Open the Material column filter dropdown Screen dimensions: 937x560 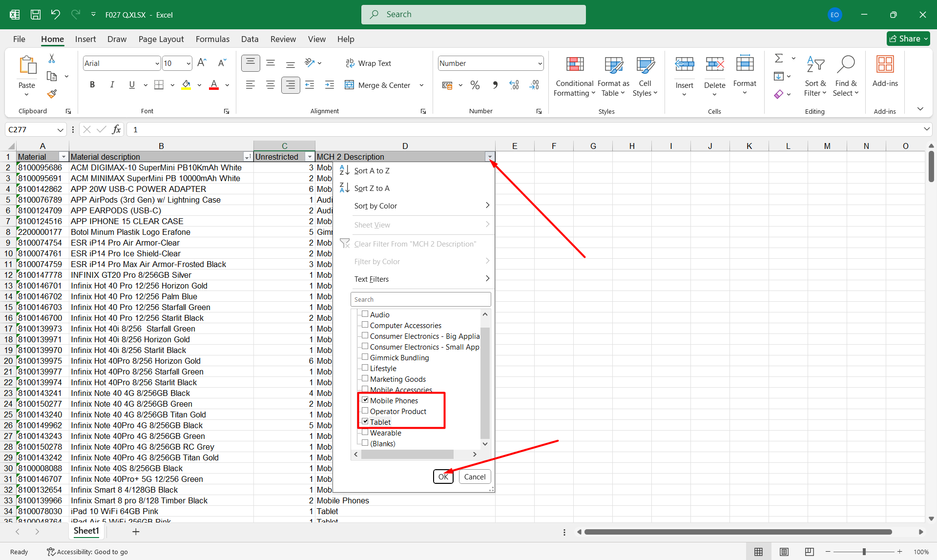pos(63,157)
